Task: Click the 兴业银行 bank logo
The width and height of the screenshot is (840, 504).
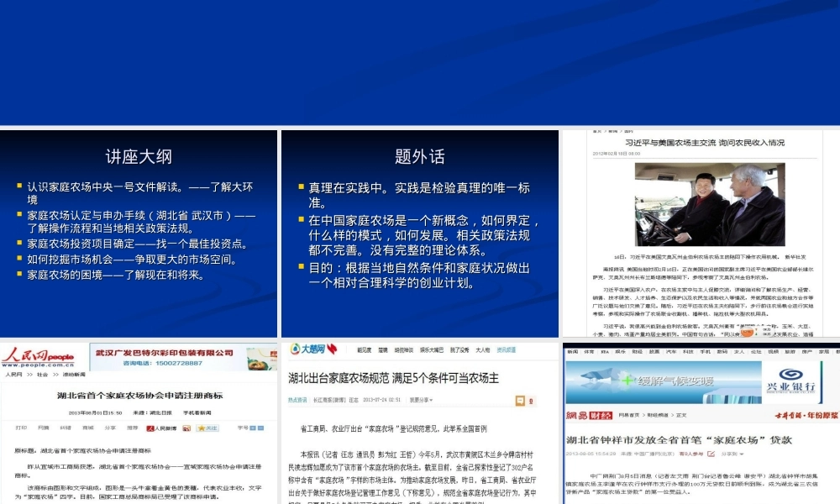Action: click(x=790, y=381)
